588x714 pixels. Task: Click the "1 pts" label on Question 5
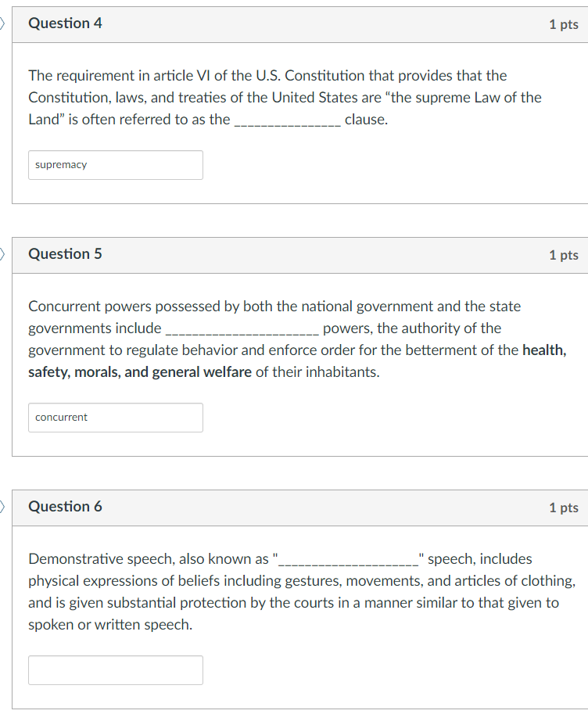point(564,254)
